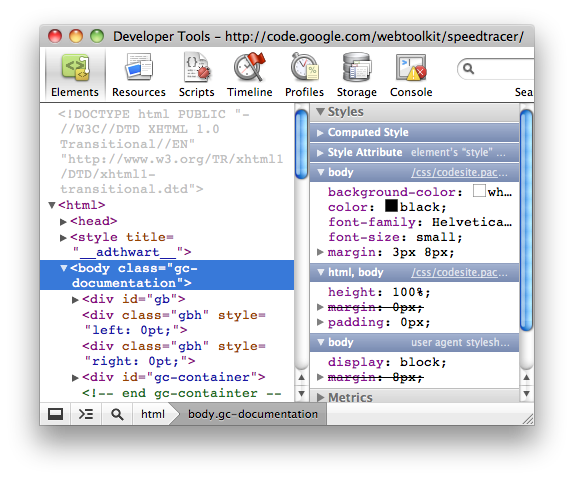Select the end gc-containter comment node
Viewport: 574px width, 480px height.
coord(182,393)
